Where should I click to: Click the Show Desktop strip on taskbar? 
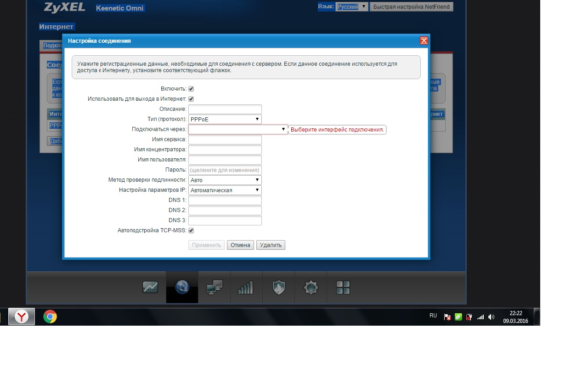click(x=537, y=316)
